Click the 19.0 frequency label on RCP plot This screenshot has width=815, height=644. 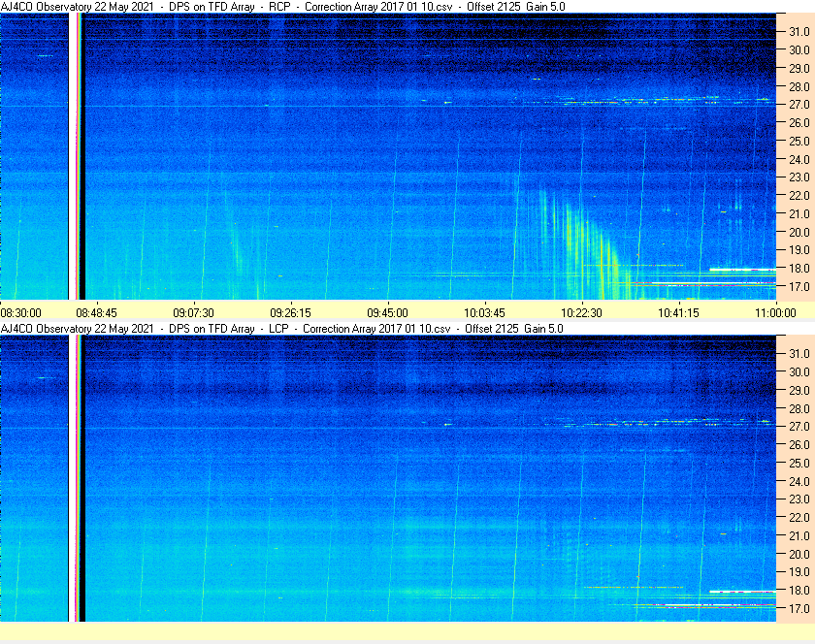coord(799,250)
